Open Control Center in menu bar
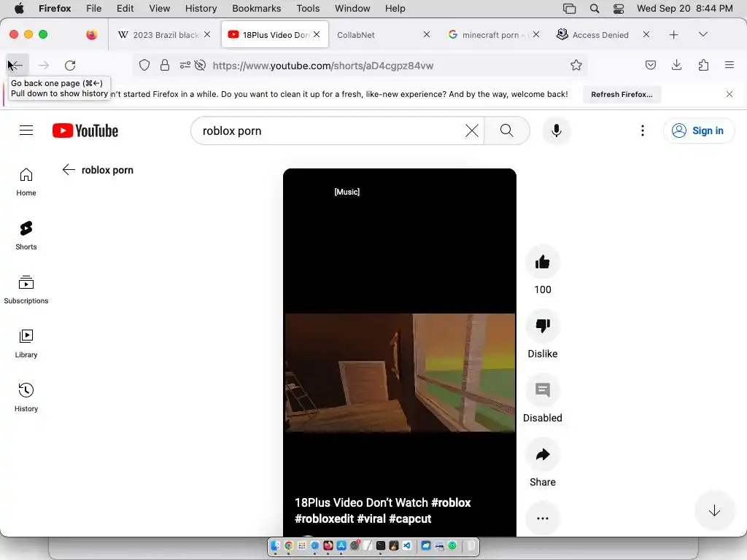The height and width of the screenshot is (560, 747). click(619, 9)
